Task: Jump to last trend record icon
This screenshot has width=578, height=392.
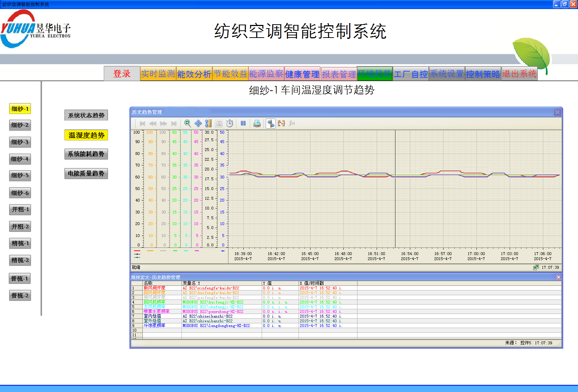Action: [x=174, y=124]
